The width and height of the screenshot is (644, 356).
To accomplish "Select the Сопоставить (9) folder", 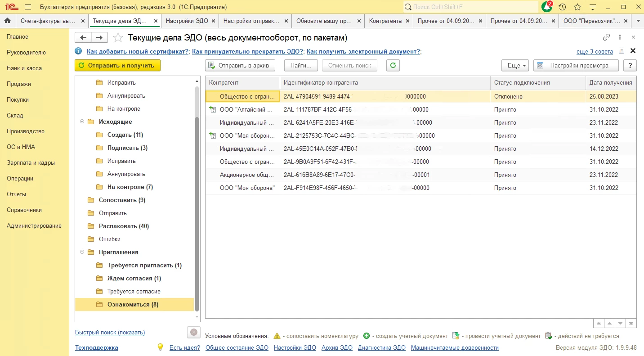I will coord(122,200).
